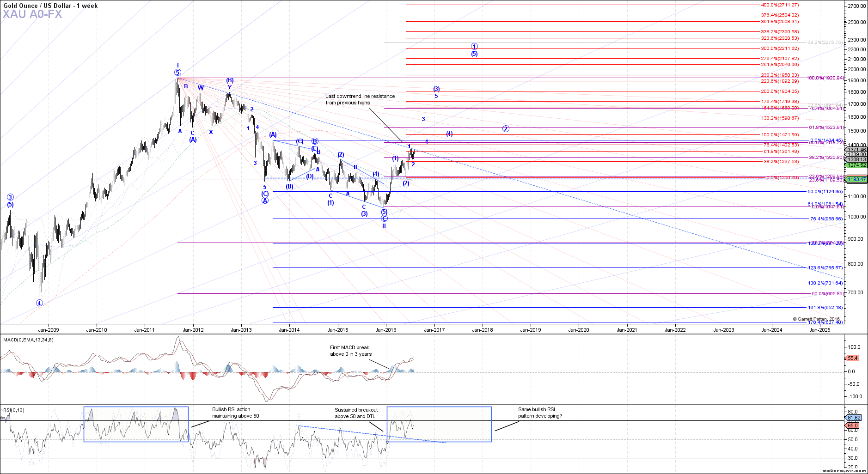Click Jan-2025 on the time axis

819,330
